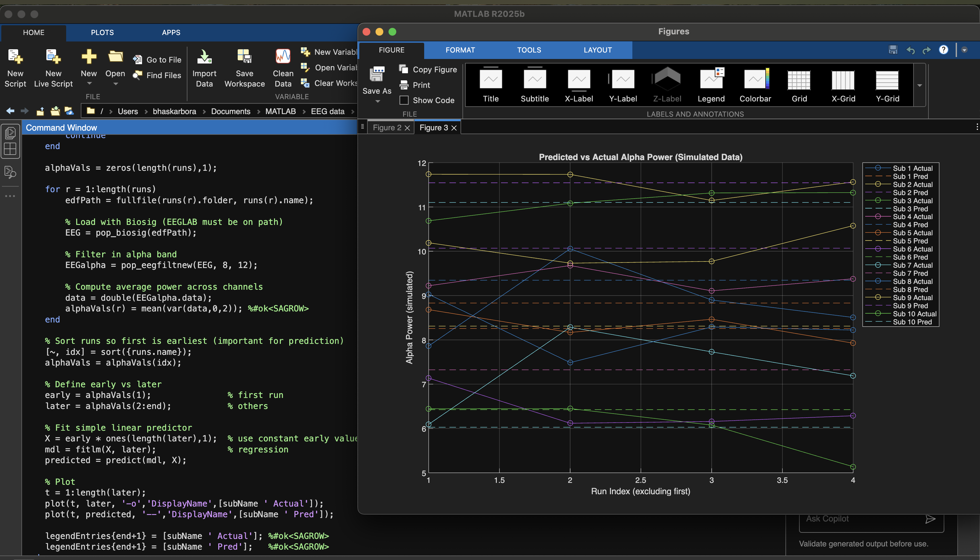The height and width of the screenshot is (560, 980).
Task: Toggle X-Grid lines
Action: coord(843,85)
